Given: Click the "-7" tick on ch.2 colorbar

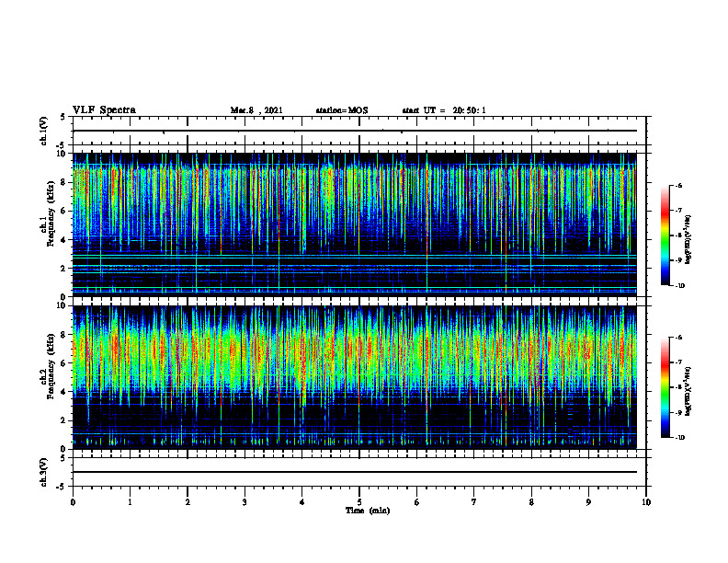Looking at the screenshot, I should click(x=678, y=362).
